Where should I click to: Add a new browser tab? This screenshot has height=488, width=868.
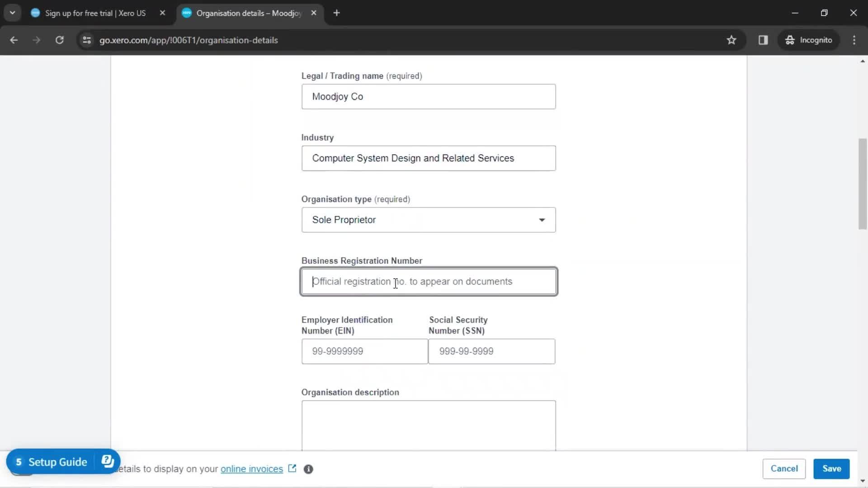[336, 13]
